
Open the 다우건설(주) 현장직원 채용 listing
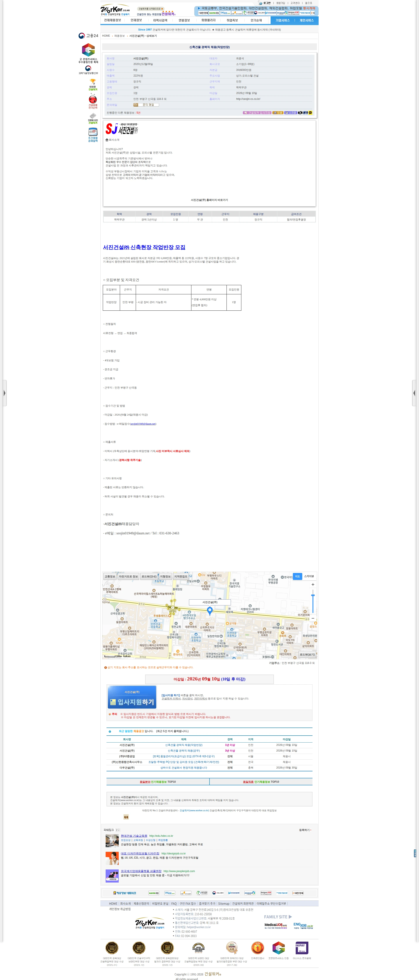[184, 768]
